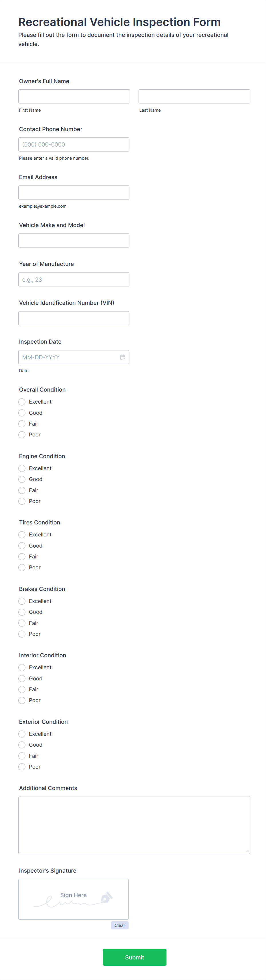Open the calendar icon in Inspection Date
Screen dimensions: 266x980
click(x=123, y=357)
